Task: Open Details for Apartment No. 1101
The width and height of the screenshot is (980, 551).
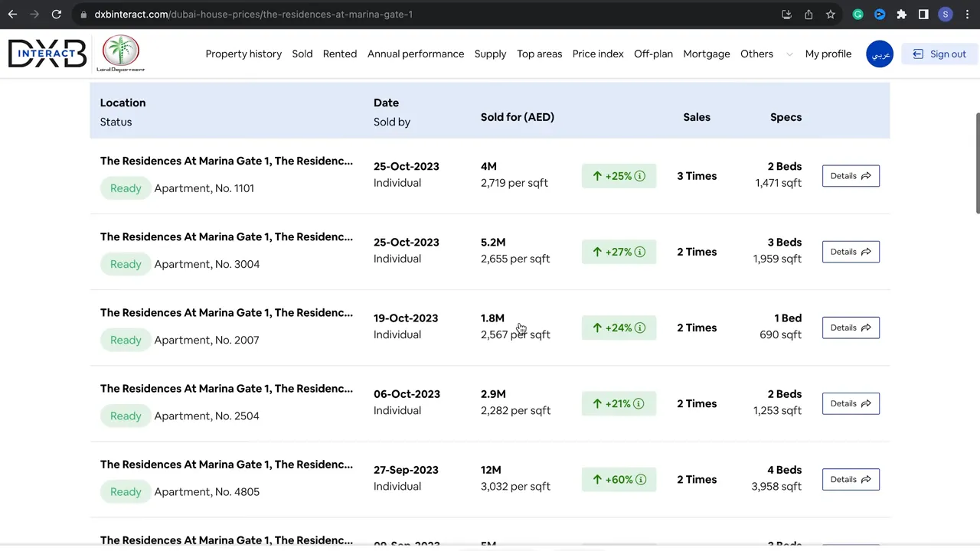Action: tap(851, 176)
